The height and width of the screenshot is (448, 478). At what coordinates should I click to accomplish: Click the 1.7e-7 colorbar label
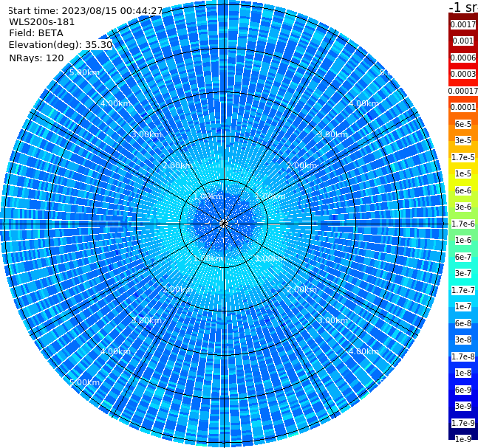click(463, 290)
